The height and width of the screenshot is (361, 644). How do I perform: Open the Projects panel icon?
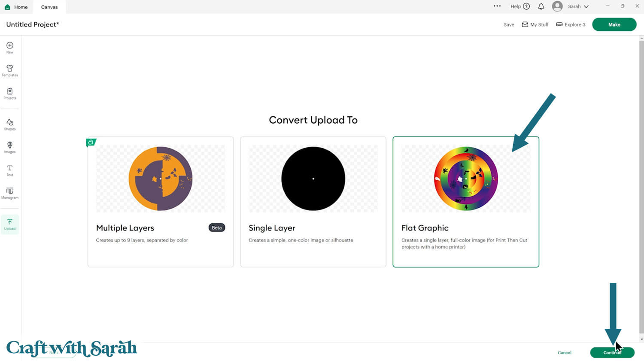(10, 93)
